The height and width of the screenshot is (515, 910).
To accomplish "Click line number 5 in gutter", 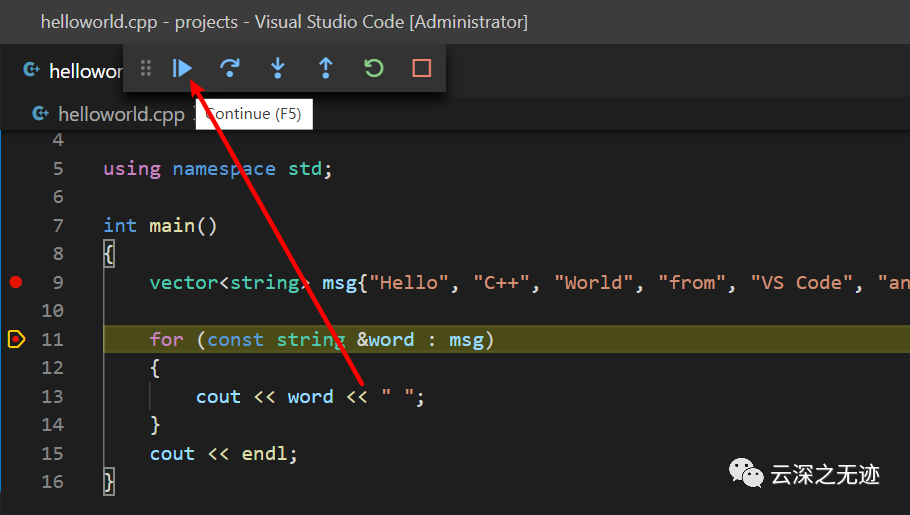I will click(x=58, y=168).
